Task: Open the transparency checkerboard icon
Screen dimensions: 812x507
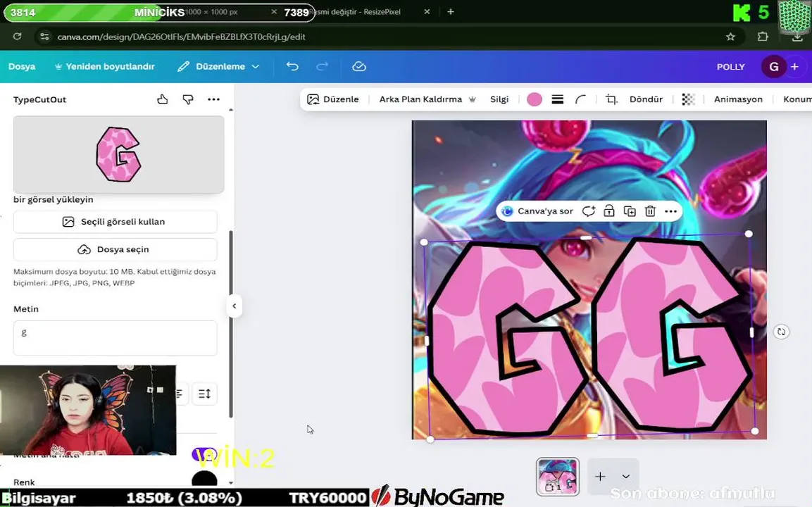Action: coord(688,99)
